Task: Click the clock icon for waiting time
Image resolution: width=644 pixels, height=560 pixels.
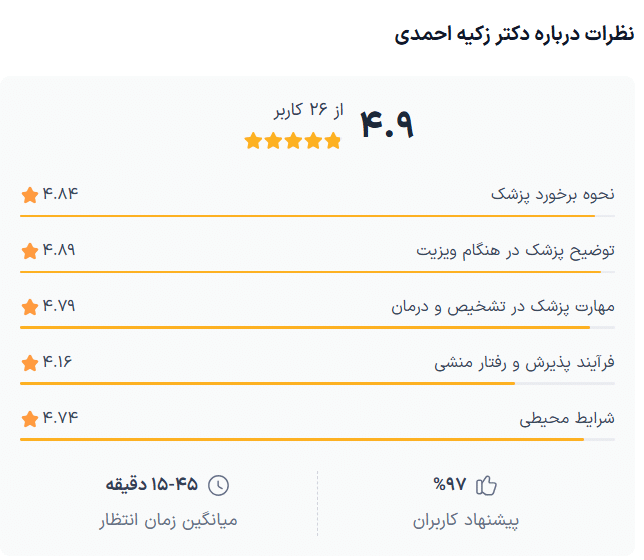Action: (218, 486)
